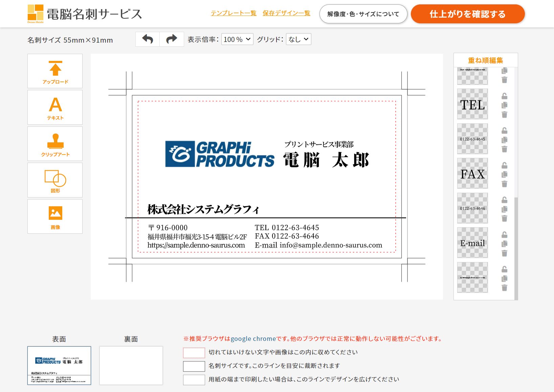Click the layer panel scrollbar
This screenshot has width=554, height=392.
pyautogui.click(x=516, y=249)
